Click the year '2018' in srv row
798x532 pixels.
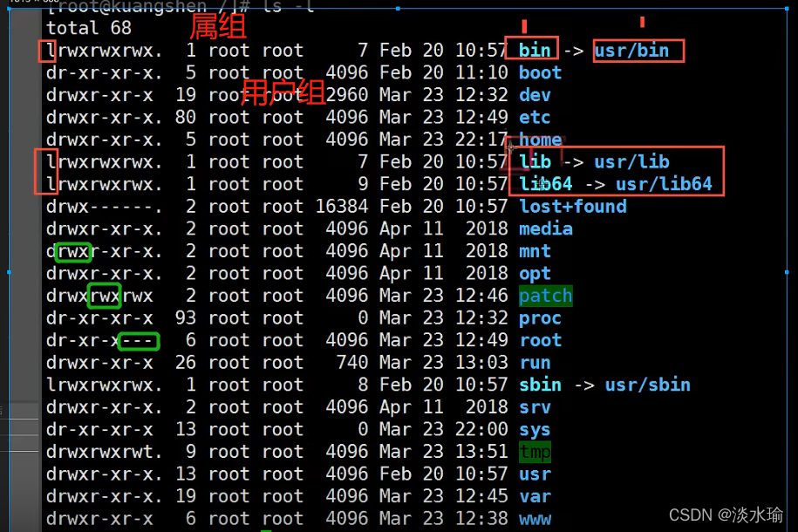click(487, 407)
